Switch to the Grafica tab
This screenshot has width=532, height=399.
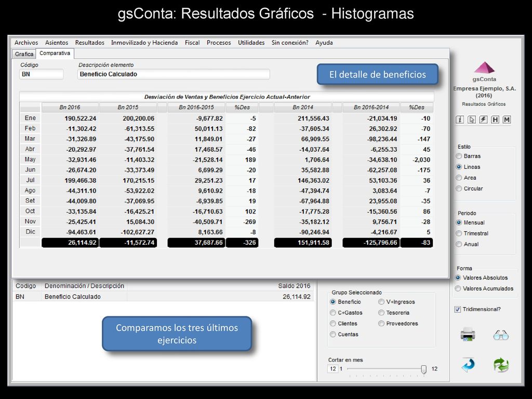pos(24,54)
